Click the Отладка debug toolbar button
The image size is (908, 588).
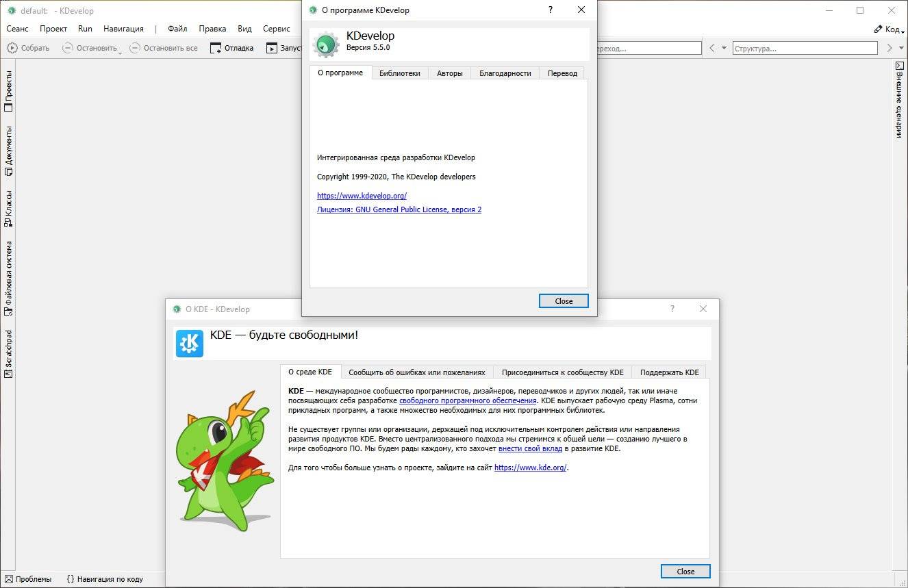[231, 48]
